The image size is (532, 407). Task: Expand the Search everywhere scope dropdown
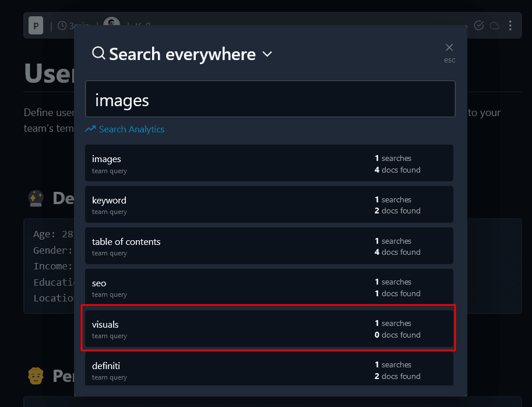pos(267,54)
